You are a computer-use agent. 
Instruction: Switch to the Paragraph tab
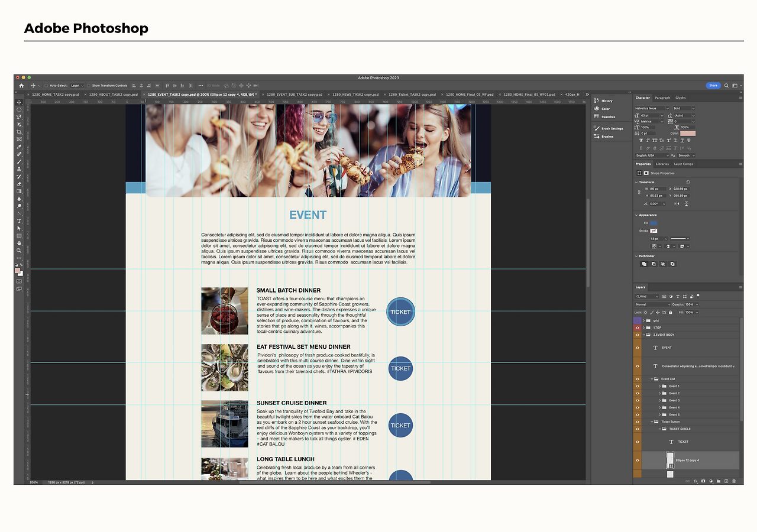coord(662,98)
